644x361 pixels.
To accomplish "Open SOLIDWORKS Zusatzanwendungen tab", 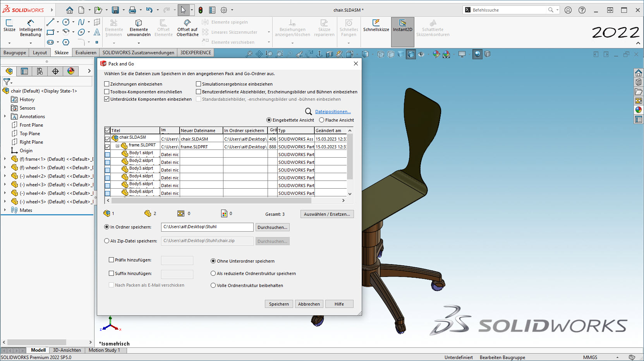I will click(138, 53).
